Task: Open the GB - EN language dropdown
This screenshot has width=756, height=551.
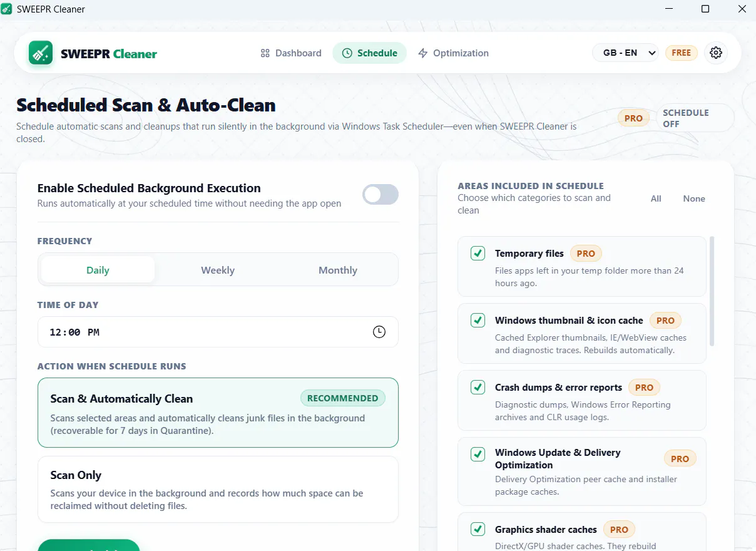Action: pos(626,53)
